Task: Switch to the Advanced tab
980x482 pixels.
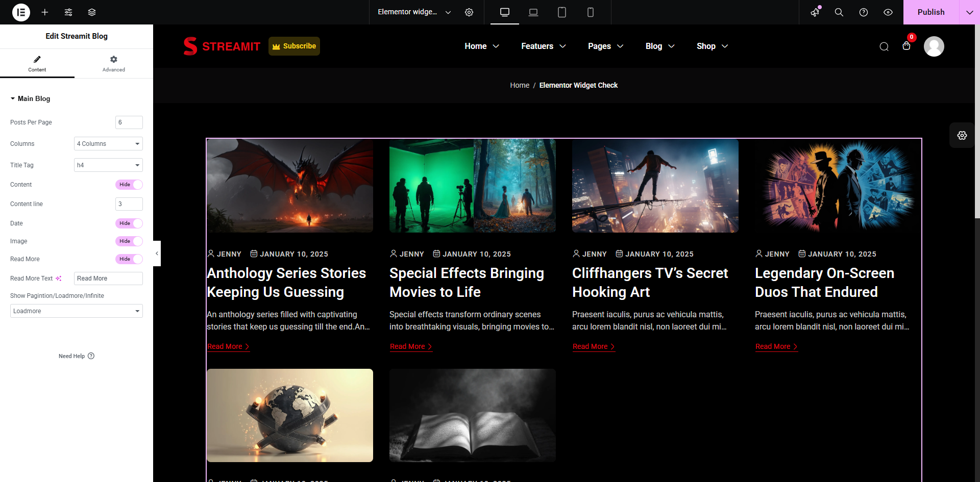Action: [114, 64]
